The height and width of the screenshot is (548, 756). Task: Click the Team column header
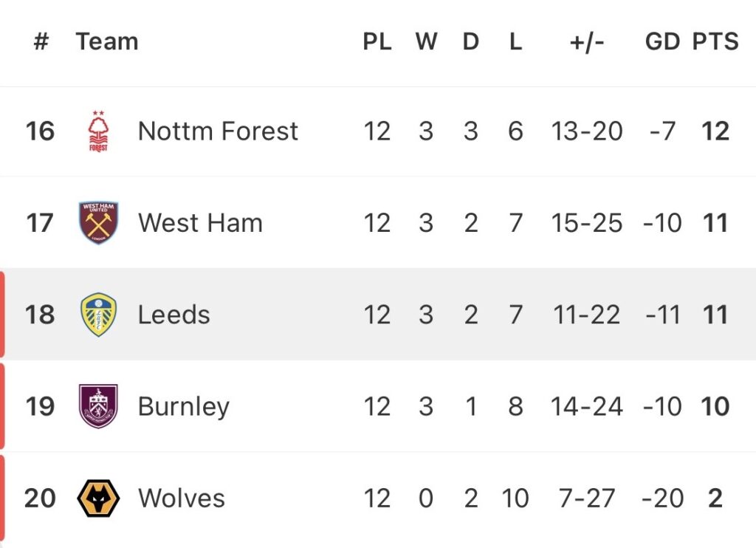coord(106,41)
